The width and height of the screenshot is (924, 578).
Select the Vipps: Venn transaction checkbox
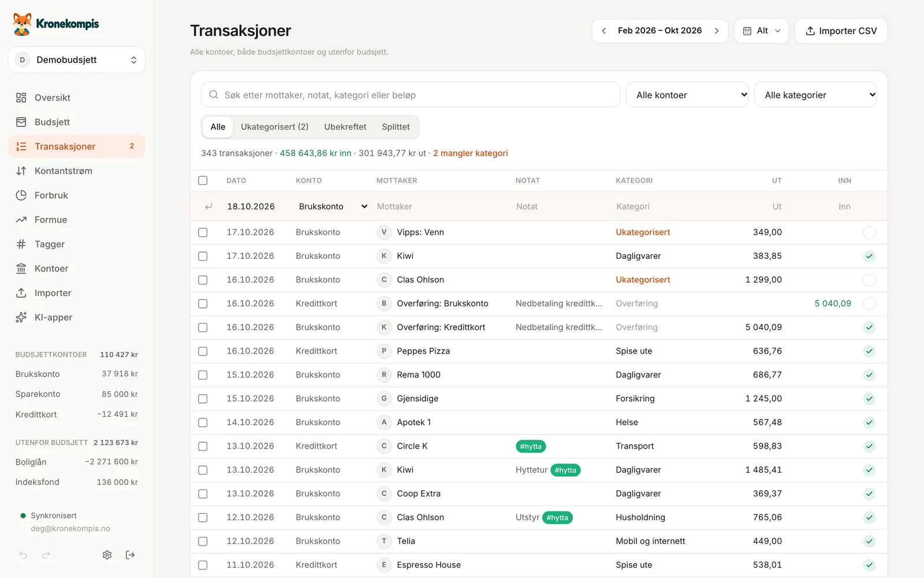(203, 232)
